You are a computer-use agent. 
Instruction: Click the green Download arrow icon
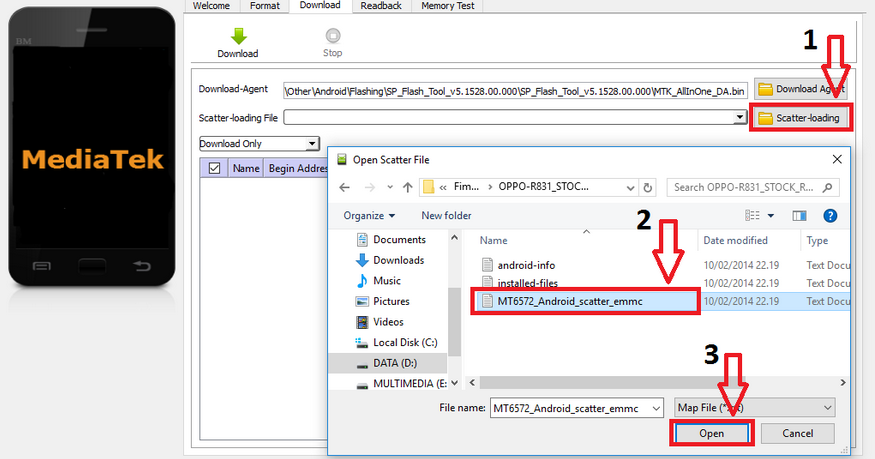(239, 36)
